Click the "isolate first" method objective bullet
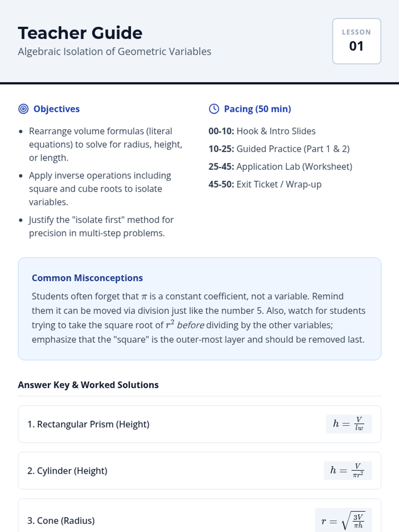 [x=101, y=226]
